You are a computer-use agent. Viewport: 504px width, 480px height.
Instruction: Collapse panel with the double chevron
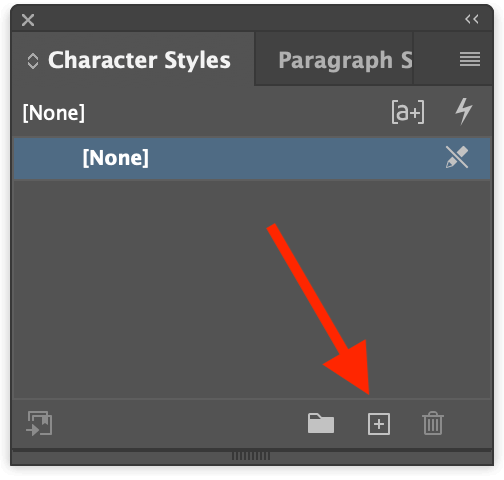472,19
